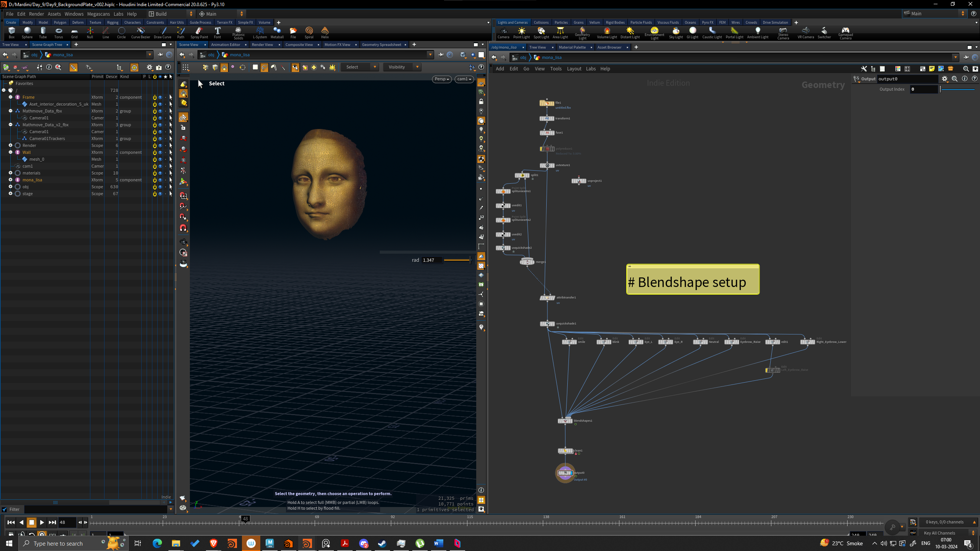Toggle activation of the Frame prim
The width and height of the screenshot is (980, 551).
point(155,97)
